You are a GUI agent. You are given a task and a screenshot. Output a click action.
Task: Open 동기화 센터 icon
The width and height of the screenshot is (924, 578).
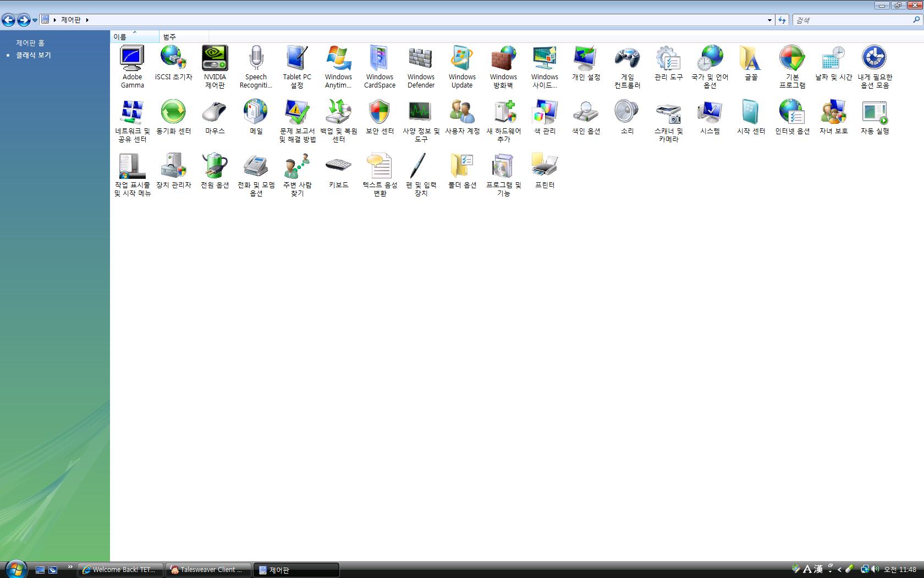click(x=173, y=112)
